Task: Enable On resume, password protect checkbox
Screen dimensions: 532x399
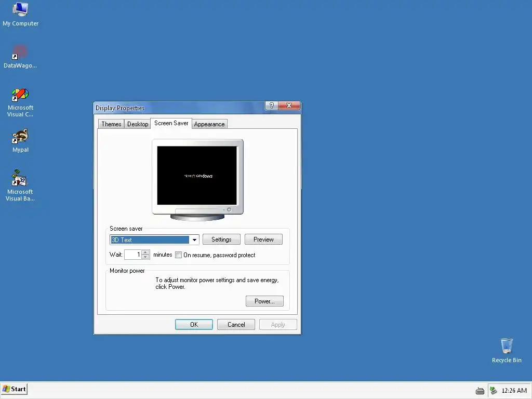Action: (179, 255)
